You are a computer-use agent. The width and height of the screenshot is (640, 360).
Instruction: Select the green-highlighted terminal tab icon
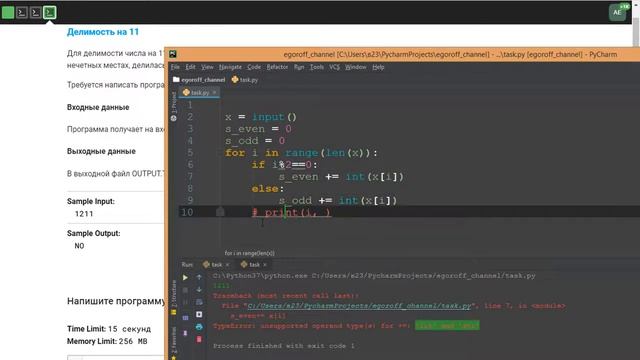pos(50,12)
